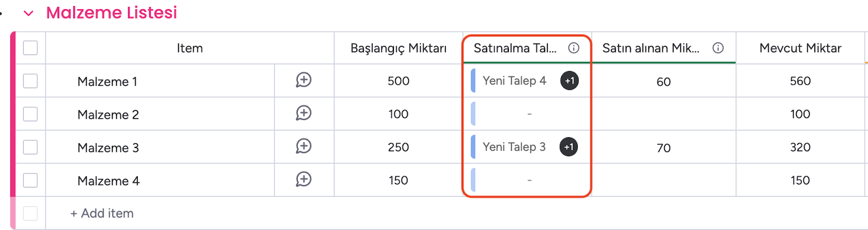Open Yeni Talep 4 linked item
Screen dimensions: 868x230
pyautogui.click(x=514, y=81)
